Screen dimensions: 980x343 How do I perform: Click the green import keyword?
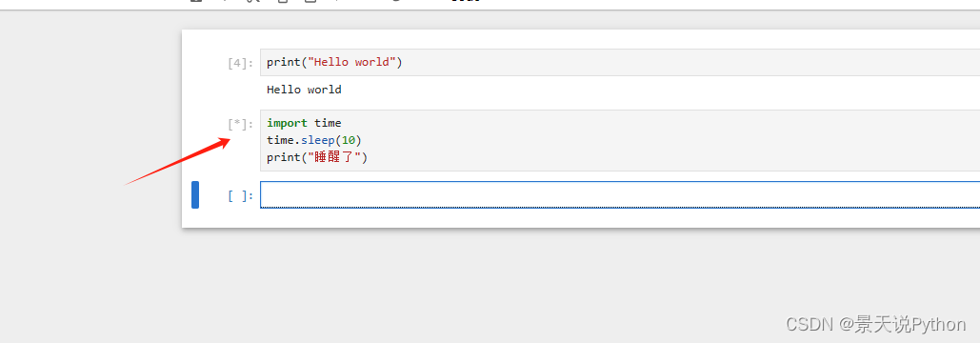coord(287,123)
